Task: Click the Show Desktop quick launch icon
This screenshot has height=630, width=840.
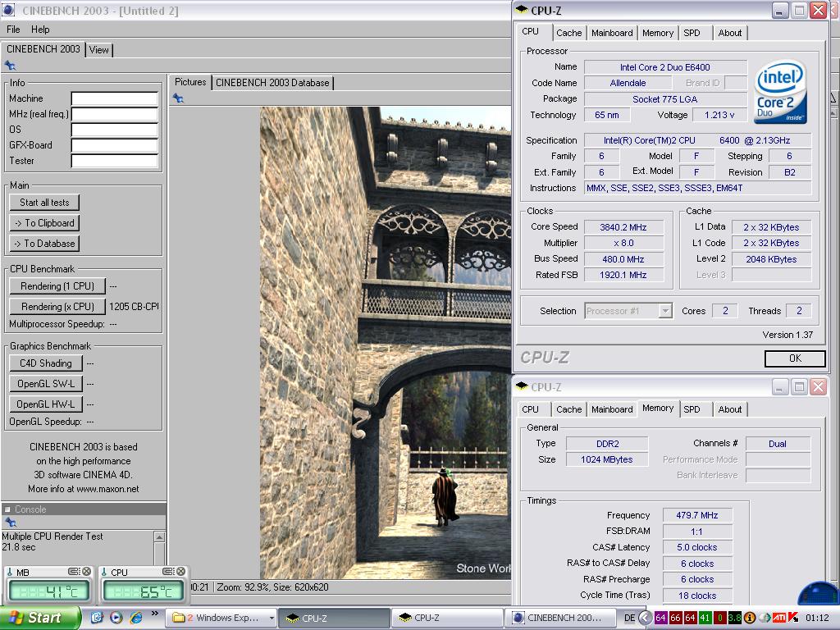Action: pos(97,618)
